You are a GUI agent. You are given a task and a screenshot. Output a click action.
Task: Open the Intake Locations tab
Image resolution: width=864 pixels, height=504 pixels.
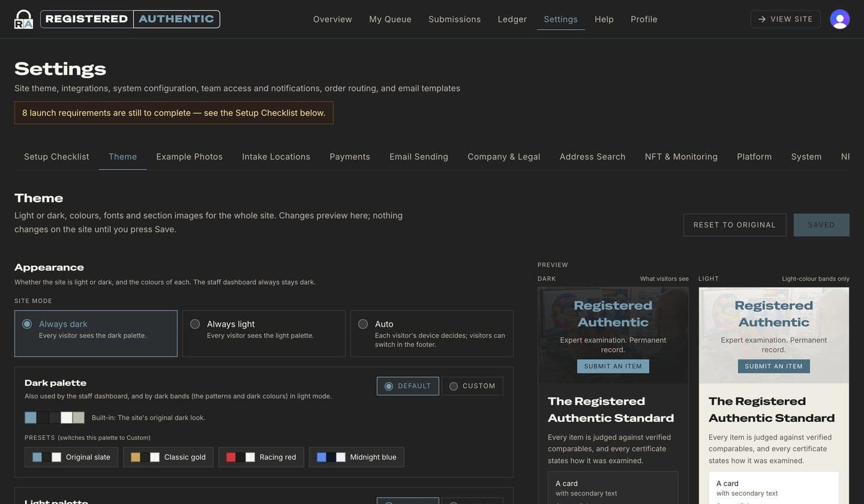(x=276, y=157)
